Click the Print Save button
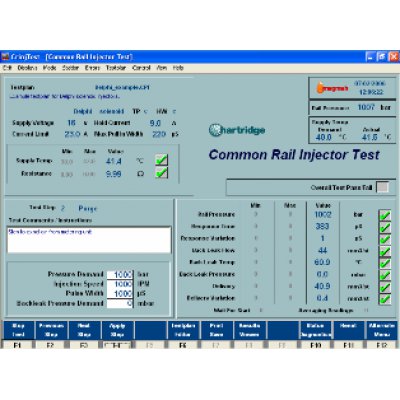 pos(216,330)
